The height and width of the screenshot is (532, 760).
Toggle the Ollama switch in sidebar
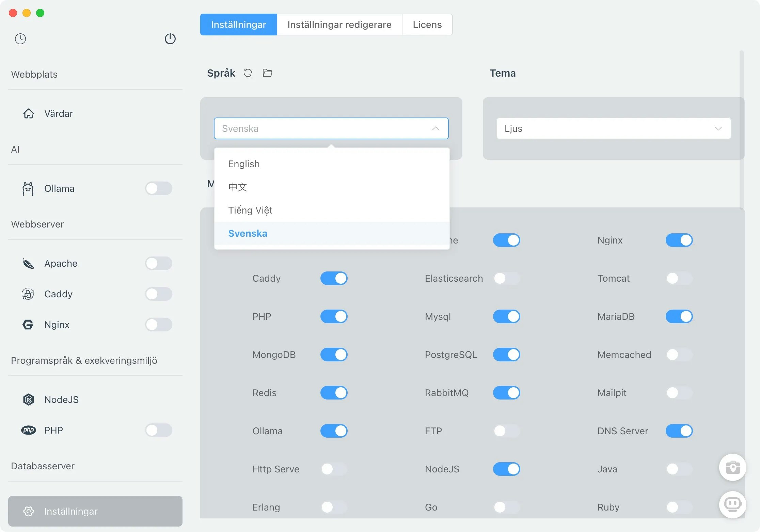tap(159, 188)
